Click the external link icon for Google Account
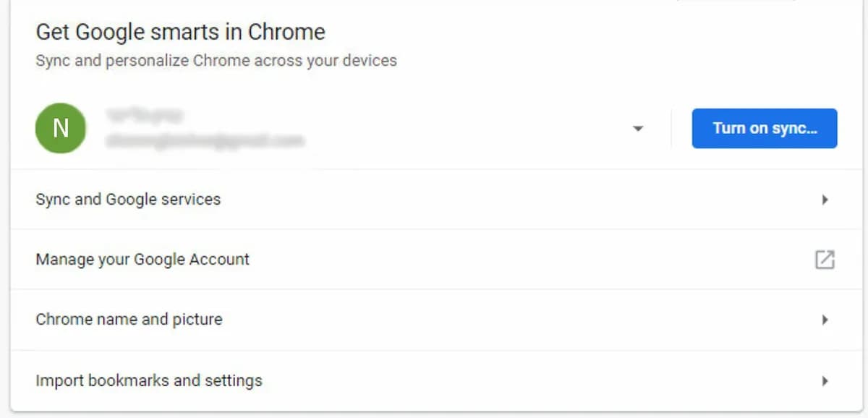Viewport: 868px width, 418px height. coord(825,260)
